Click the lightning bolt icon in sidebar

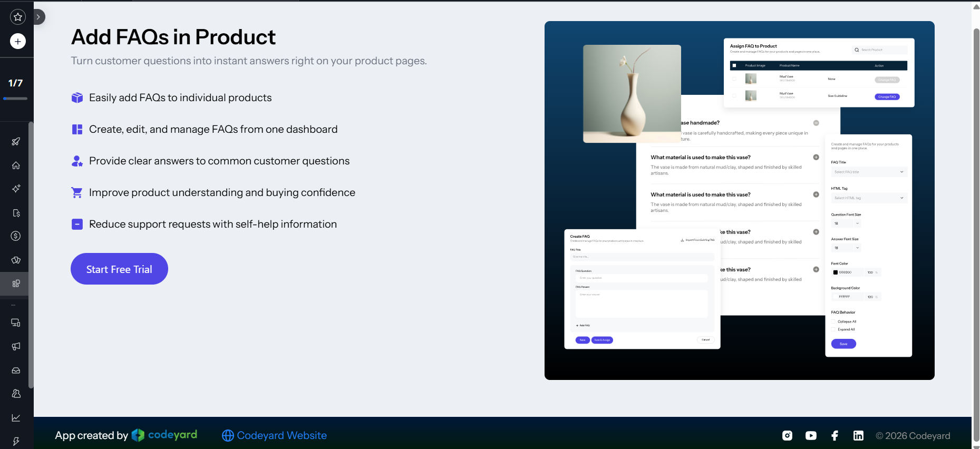pyautogui.click(x=16, y=442)
